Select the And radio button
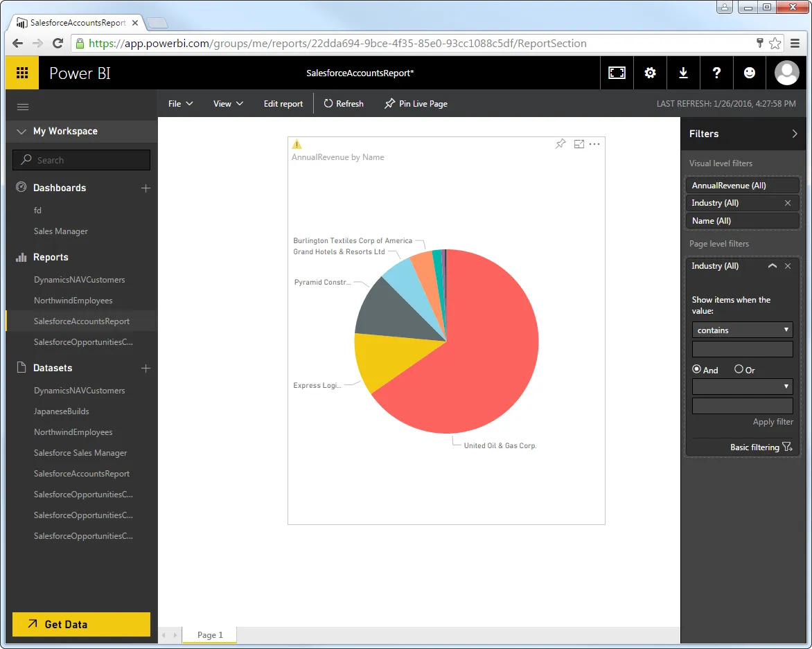This screenshot has height=649, width=812. [697, 370]
